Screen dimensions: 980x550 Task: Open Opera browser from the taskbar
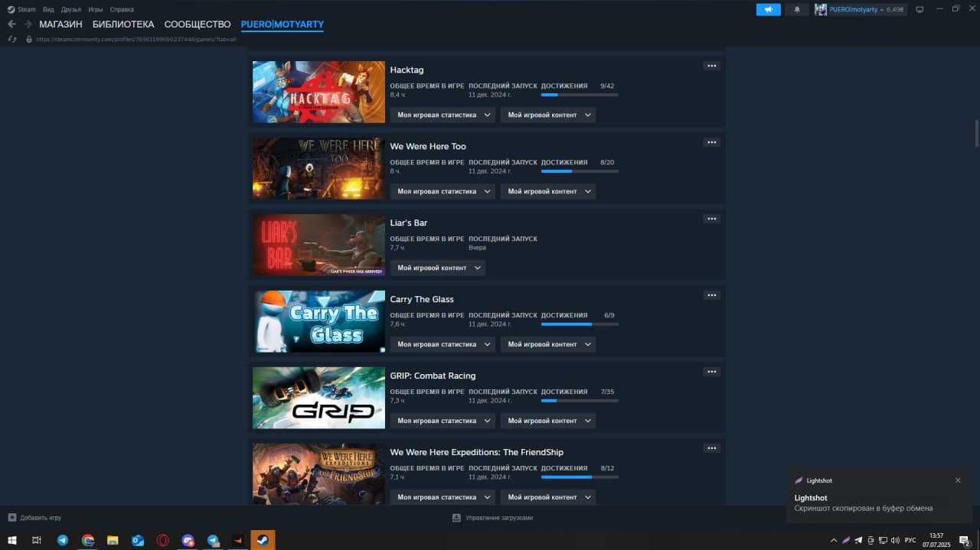163,540
